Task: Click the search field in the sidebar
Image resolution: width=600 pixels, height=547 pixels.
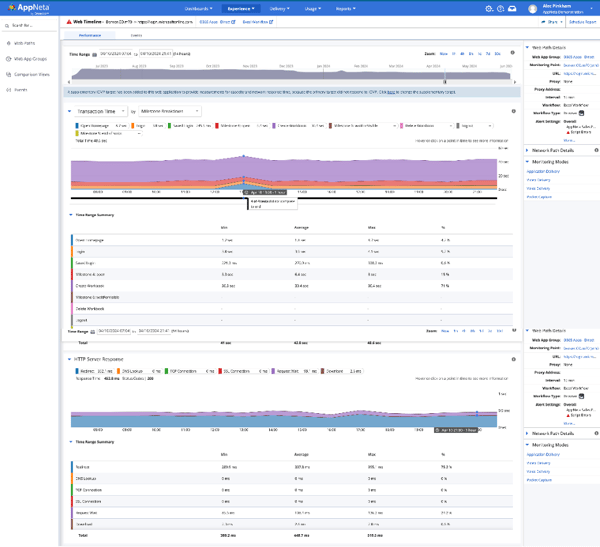Action: (x=30, y=23)
